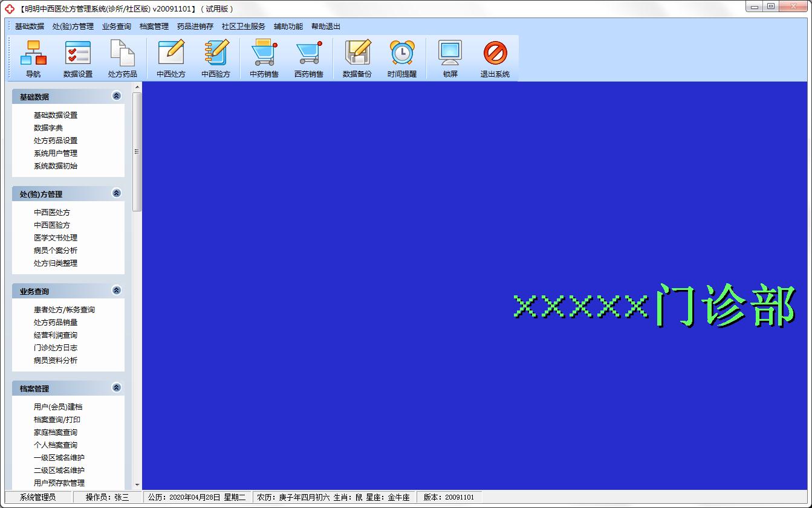The height and width of the screenshot is (508, 812).
Task: Collapse the 处(验)方管理 sidebar panel
Action: 117,193
